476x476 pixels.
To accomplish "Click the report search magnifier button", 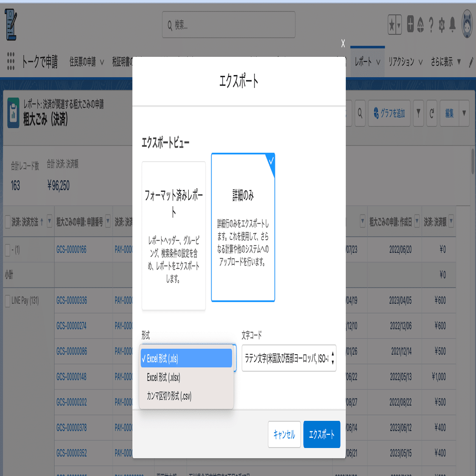I will click(360, 113).
